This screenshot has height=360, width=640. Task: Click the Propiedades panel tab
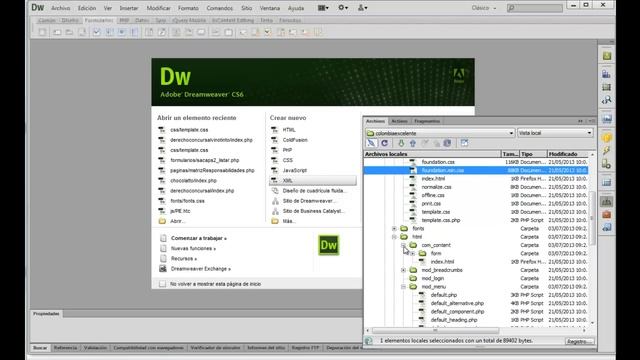pyautogui.click(x=46, y=313)
